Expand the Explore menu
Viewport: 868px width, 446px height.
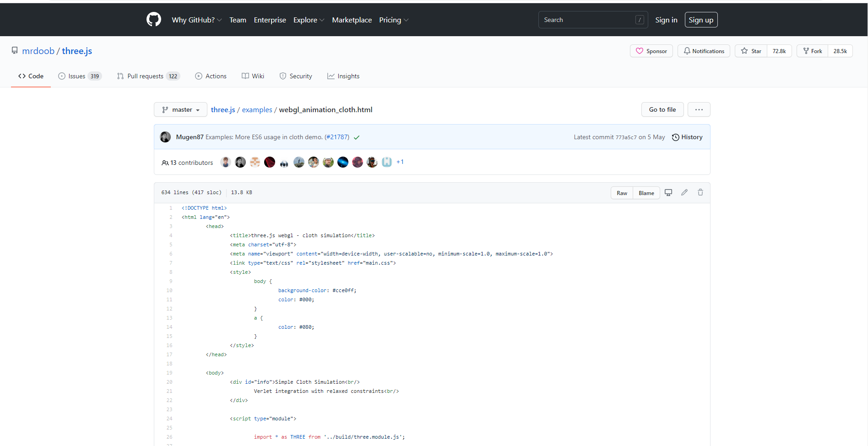click(x=309, y=20)
